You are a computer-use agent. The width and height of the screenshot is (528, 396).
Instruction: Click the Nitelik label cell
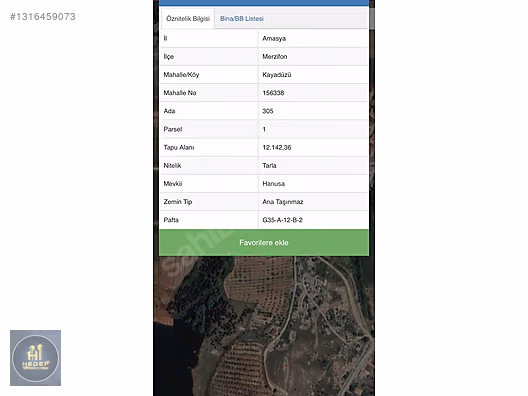coord(209,166)
